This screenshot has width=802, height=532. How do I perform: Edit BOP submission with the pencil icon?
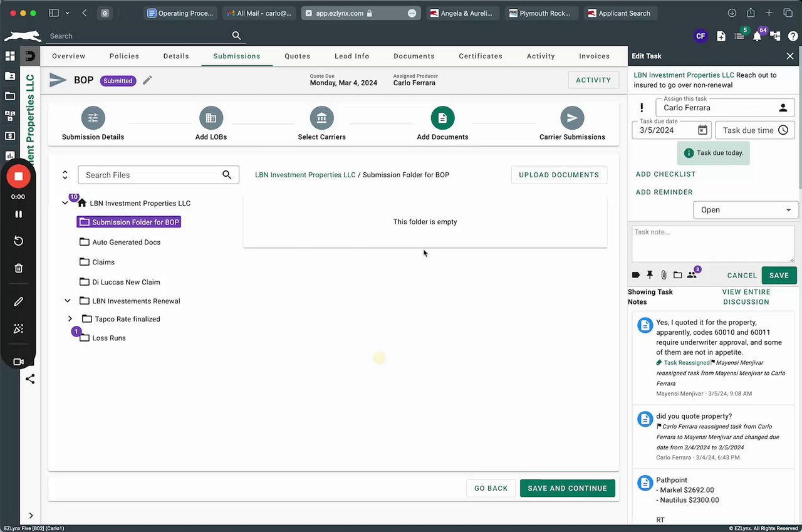coord(147,80)
